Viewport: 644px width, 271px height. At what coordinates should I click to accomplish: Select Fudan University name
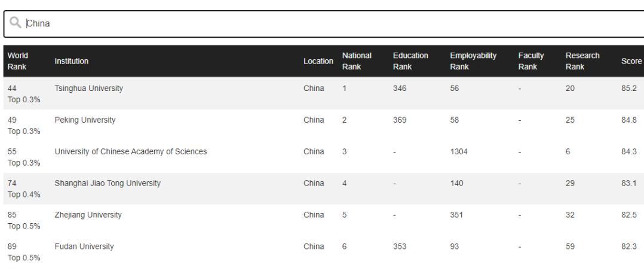(84, 246)
